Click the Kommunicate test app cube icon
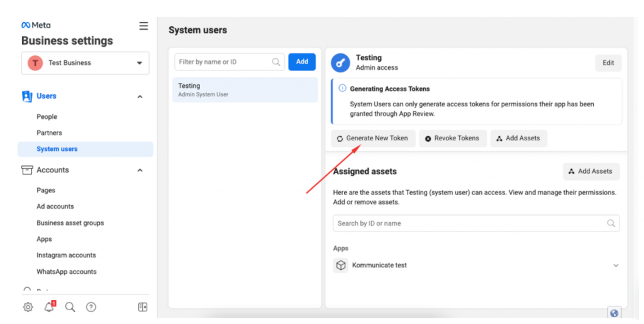The width and height of the screenshot is (644, 324). click(x=341, y=265)
